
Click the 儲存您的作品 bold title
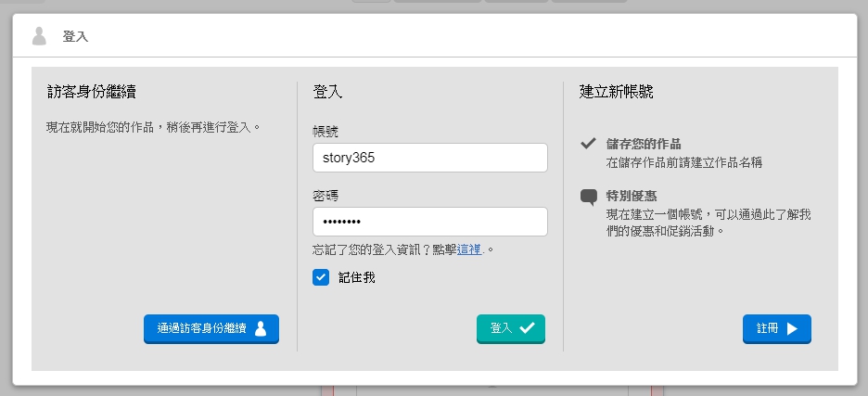[644, 144]
